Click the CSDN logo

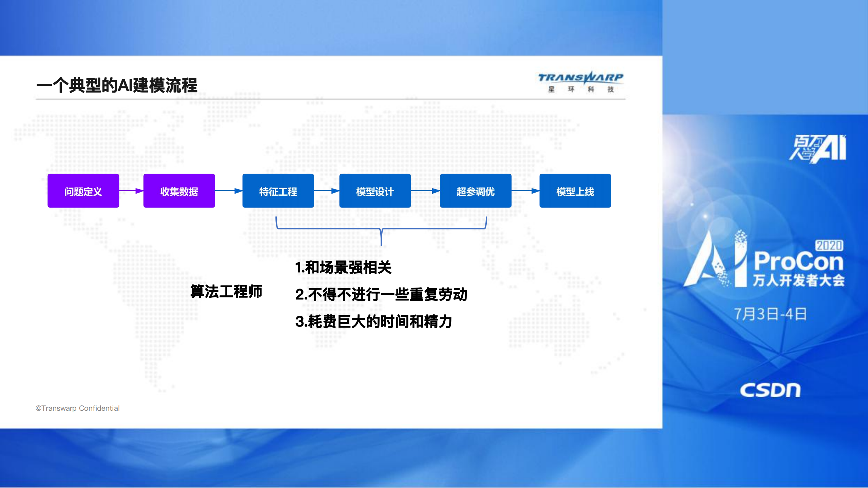(x=771, y=390)
